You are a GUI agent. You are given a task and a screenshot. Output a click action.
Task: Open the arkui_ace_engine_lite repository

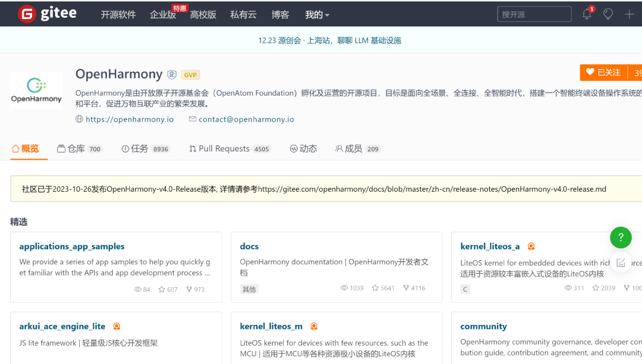(62, 326)
